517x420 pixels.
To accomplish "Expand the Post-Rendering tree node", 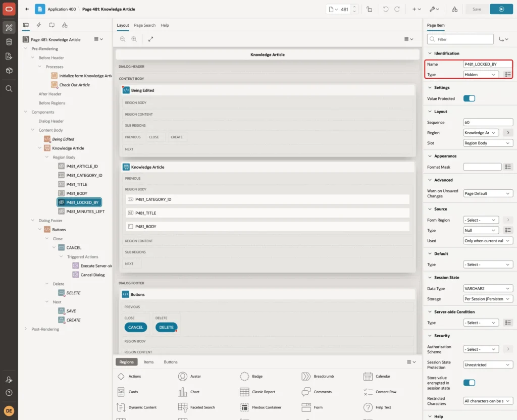I will [x=26, y=329].
